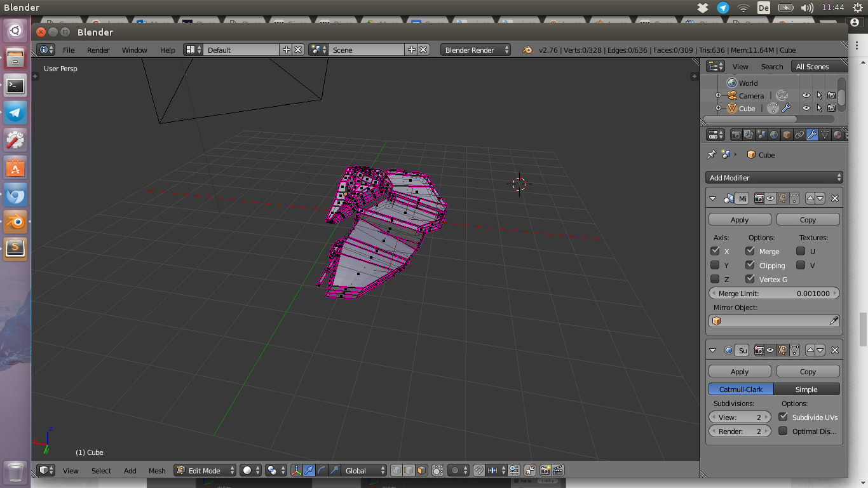This screenshot has height=488, width=868.
Task: Open the Mesh Data properties tab
Action: pos(825,135)
